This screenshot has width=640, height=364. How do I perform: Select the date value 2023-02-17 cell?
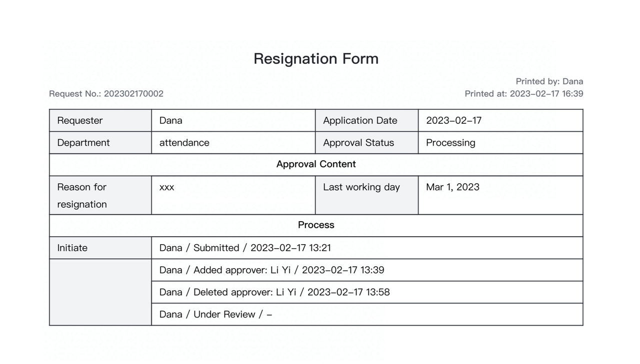(453, 121)
